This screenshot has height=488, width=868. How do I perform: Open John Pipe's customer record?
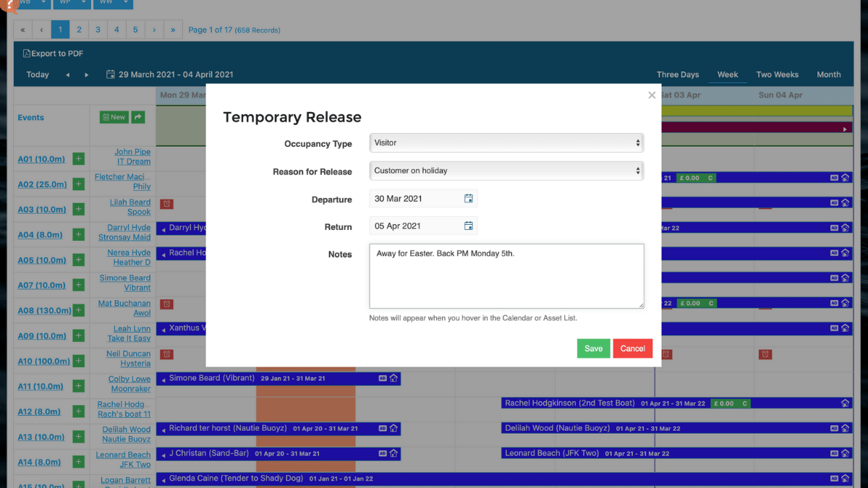point(134,151)
